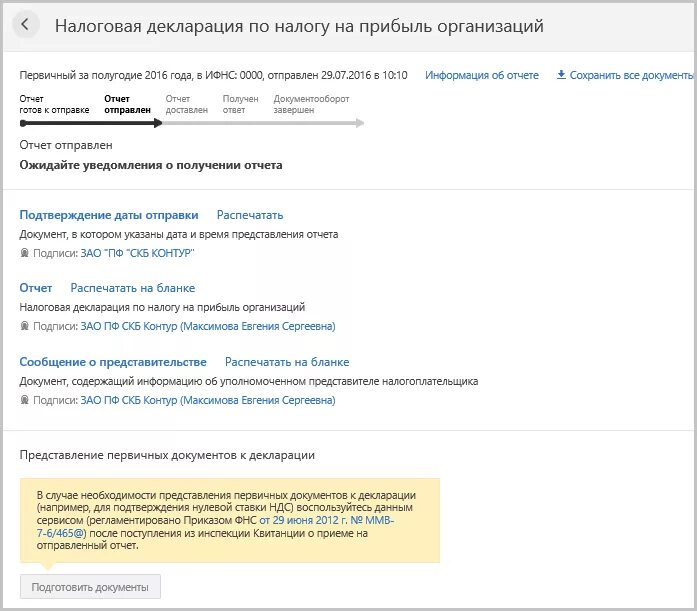Open signature ЗАО "ПФ "СКБ КОНТУР"
The width and height of the screenshot is (697, 611).
(x=137, y=253)
